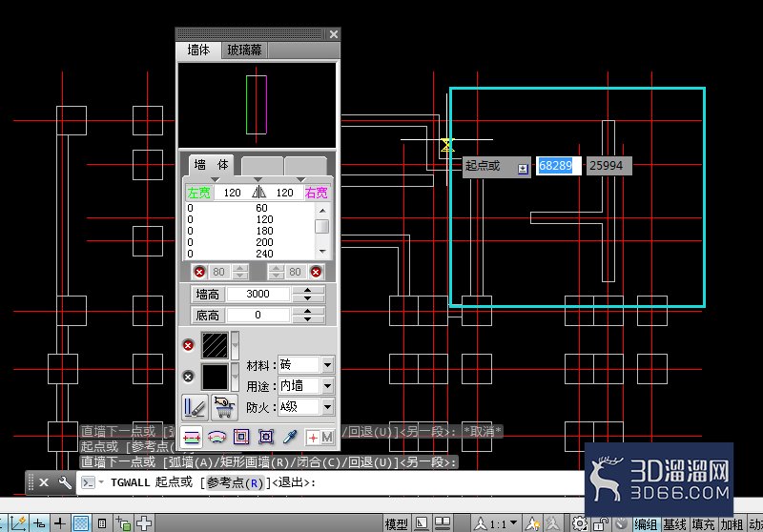Select the third blank inner tab
This screenshot has width=763, height=532.
305,166
